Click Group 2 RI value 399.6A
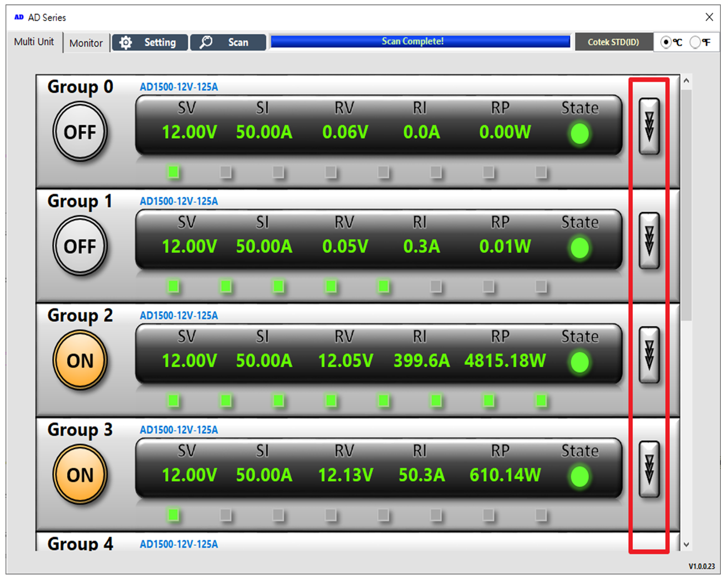This screenshot has height=580, width=728. click(x=421, y=361)
